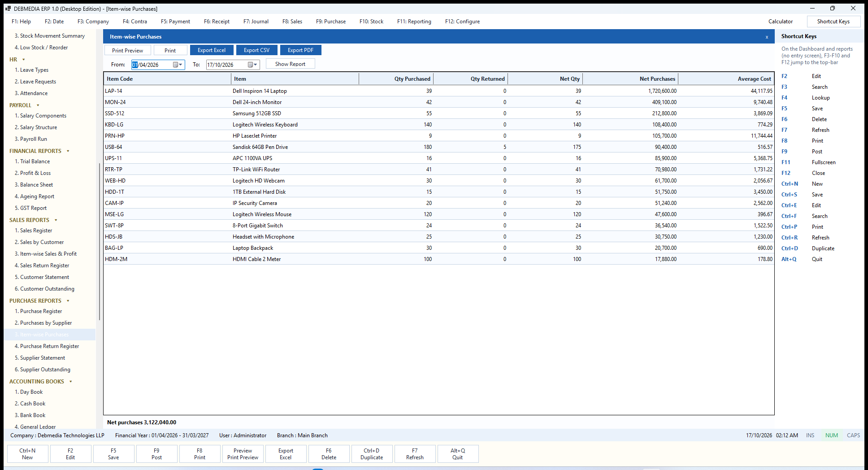
Task: Click Show Report button
Action: 291,64
